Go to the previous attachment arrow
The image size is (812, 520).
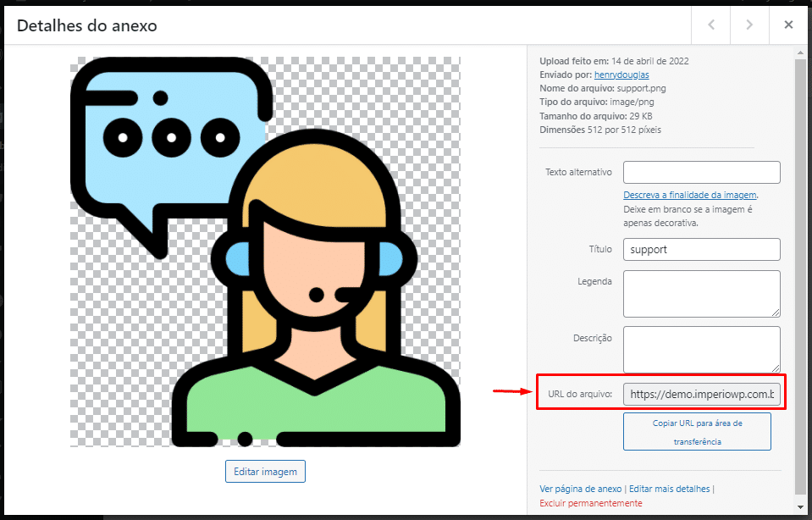click(x=711, y=25)
